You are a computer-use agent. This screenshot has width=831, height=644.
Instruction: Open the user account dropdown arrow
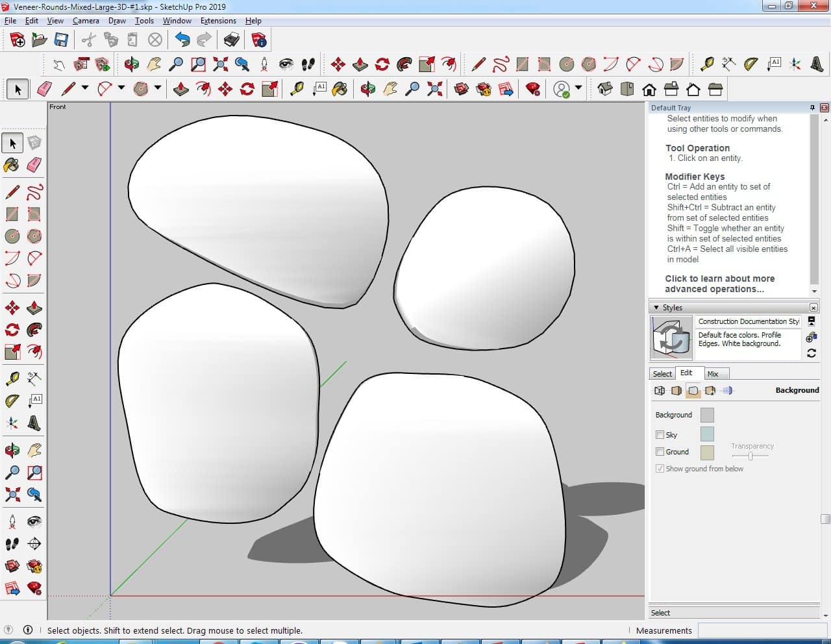(x=578, y=88)
